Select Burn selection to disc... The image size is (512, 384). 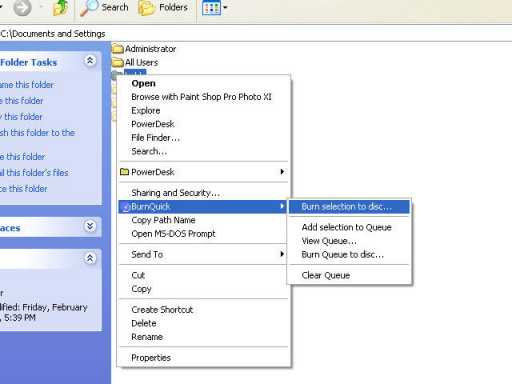click(x=349, y=207)
